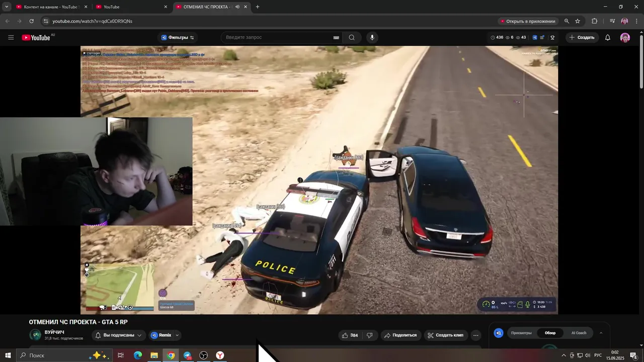The image size is (644, 362).
Task: Open the vidIQ Filters button
Action: coord(178,37)
